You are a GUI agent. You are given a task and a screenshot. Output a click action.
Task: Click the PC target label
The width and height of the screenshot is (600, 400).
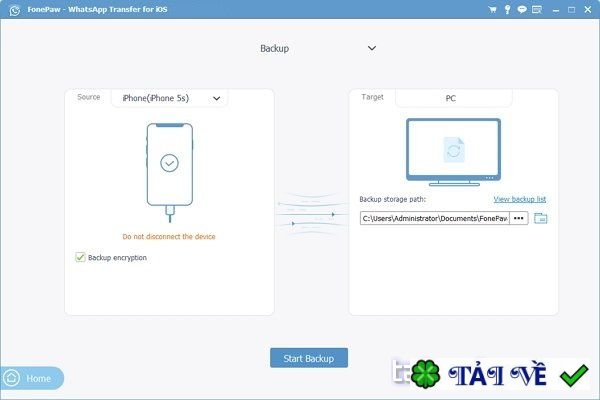(450, 98)
